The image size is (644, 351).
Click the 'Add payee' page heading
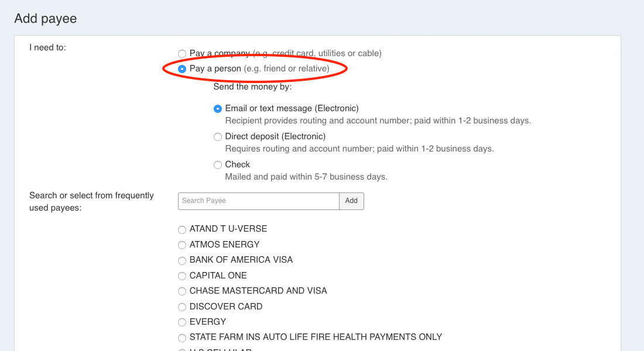(x=46, y=19)
